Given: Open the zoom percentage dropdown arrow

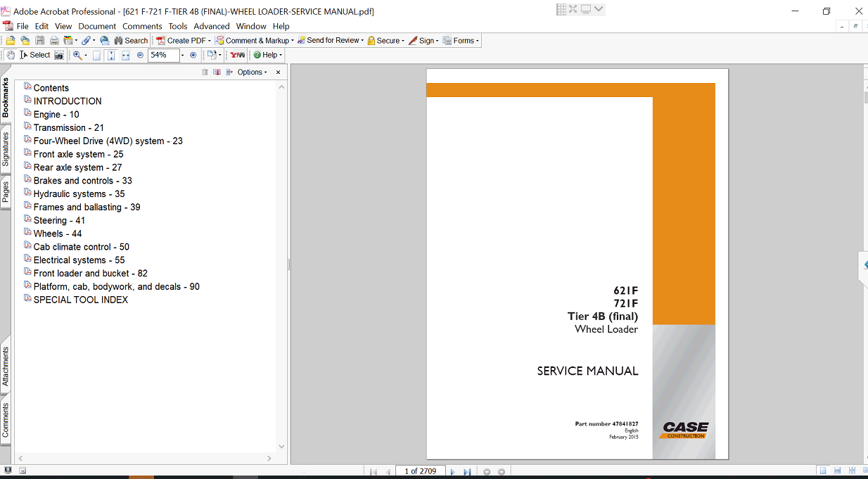Looking at the screenshot, I should (182, 55).
